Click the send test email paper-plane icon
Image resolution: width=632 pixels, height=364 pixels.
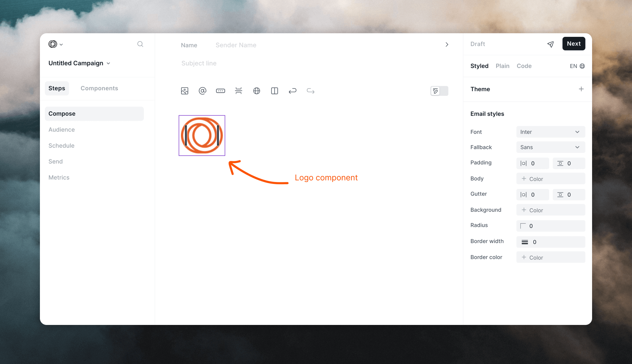coord(551,44)
